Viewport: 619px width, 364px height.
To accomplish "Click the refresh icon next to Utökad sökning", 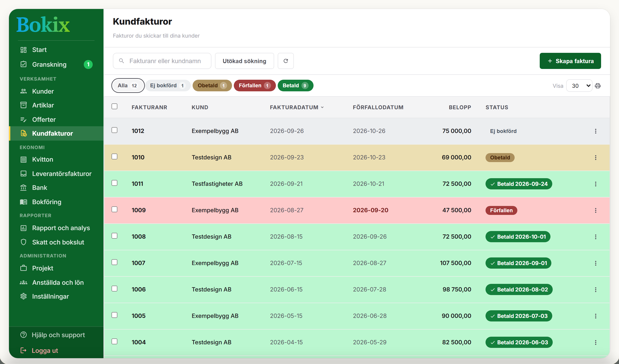I will point(286,61).
